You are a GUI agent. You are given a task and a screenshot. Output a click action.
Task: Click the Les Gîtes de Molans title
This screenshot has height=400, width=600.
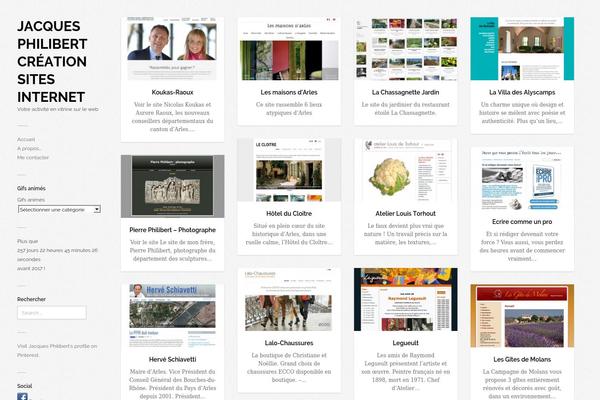click(x=522, y=359)
